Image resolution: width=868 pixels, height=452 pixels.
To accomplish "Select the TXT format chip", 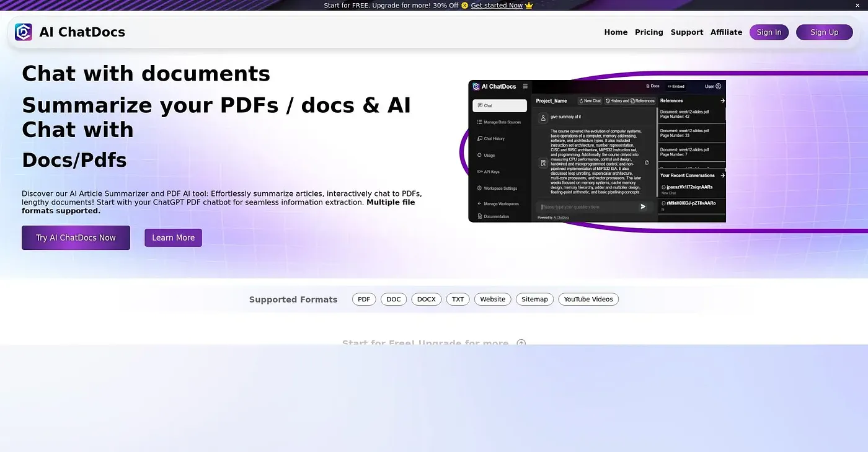I will 458,299.
